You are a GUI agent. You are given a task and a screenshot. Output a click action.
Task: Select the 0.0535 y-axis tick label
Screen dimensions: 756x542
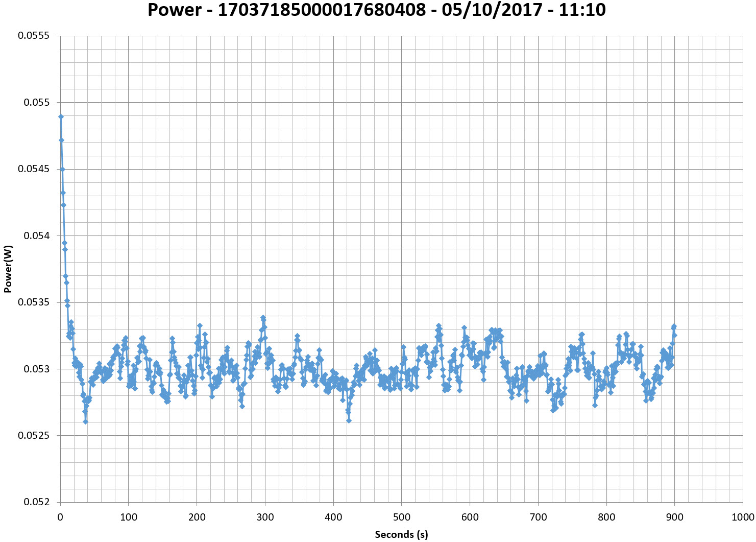click(x=34, y=302)
